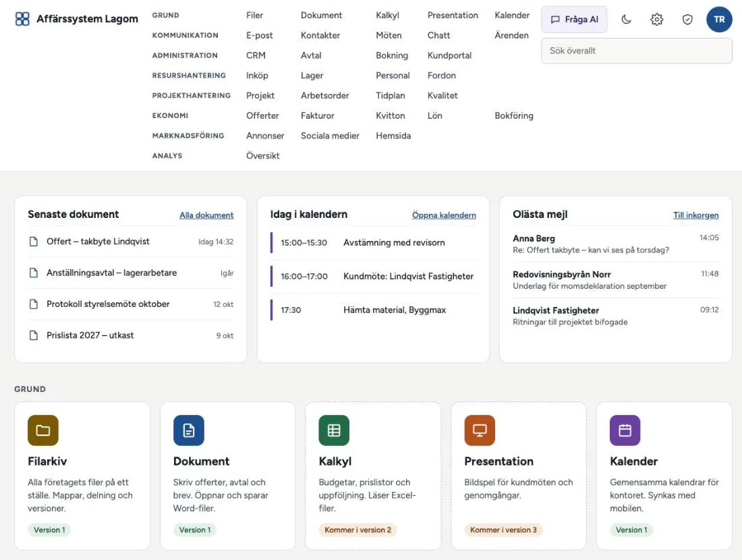This screenshot has width=742, height=560.
Task: Open Chatt in the navigation
Action: point(438,36)
